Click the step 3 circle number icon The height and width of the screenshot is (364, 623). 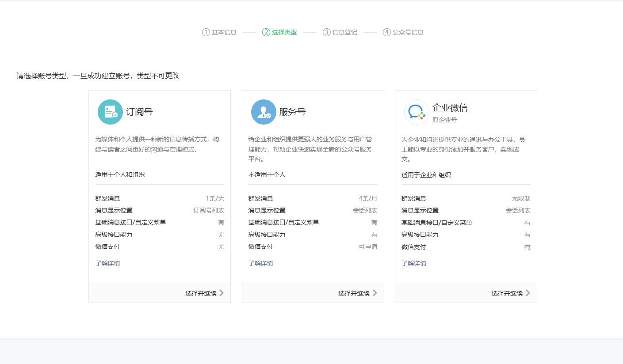(x=326, y=32)
